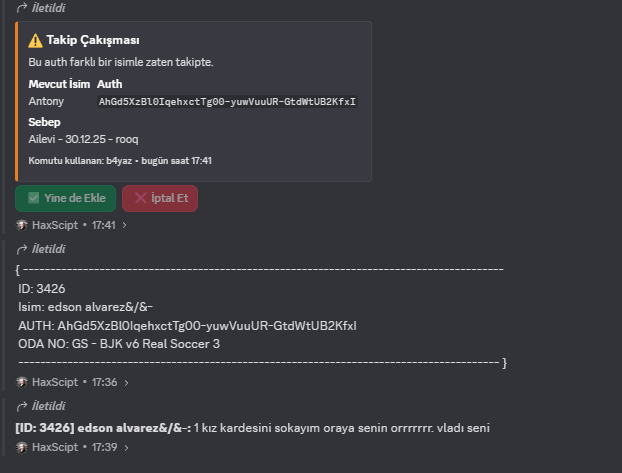Screen dimensions: 622x473
Task: Select the Auth code block in the embed
Action: pos(227,102)
